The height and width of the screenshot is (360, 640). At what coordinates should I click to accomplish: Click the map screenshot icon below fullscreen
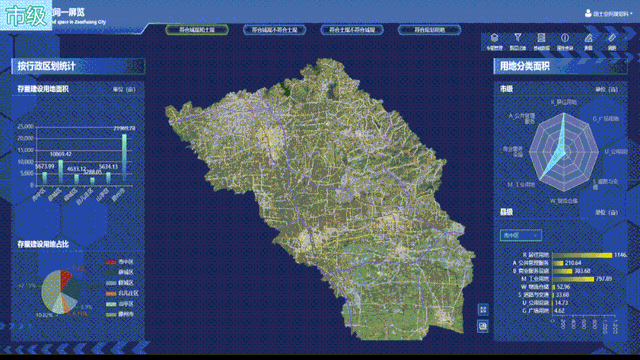tap(483, 326)
